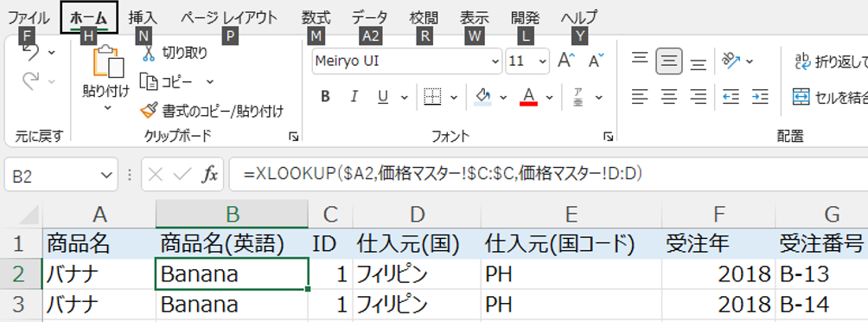Decrease indent icon

click(731, 97)
